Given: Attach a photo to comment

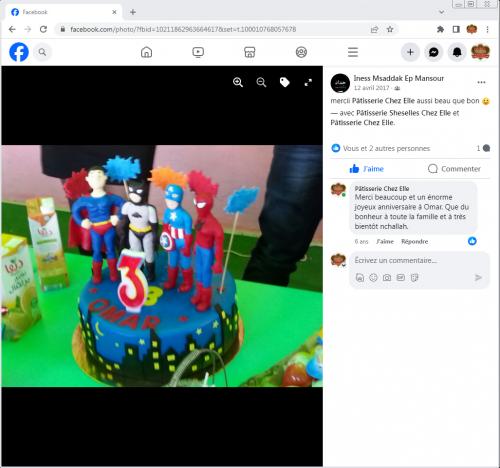Looking at the screenshot, I should (x=387, y=277).
